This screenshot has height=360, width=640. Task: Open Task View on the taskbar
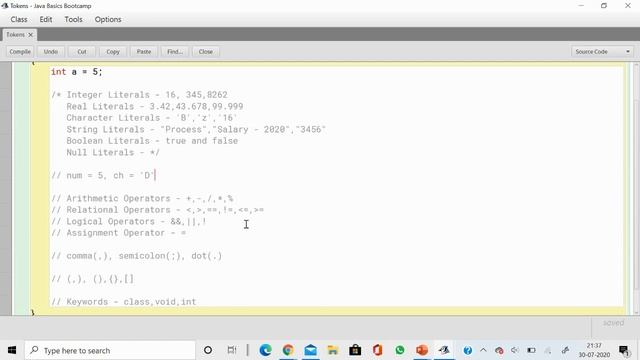(232, 350)
